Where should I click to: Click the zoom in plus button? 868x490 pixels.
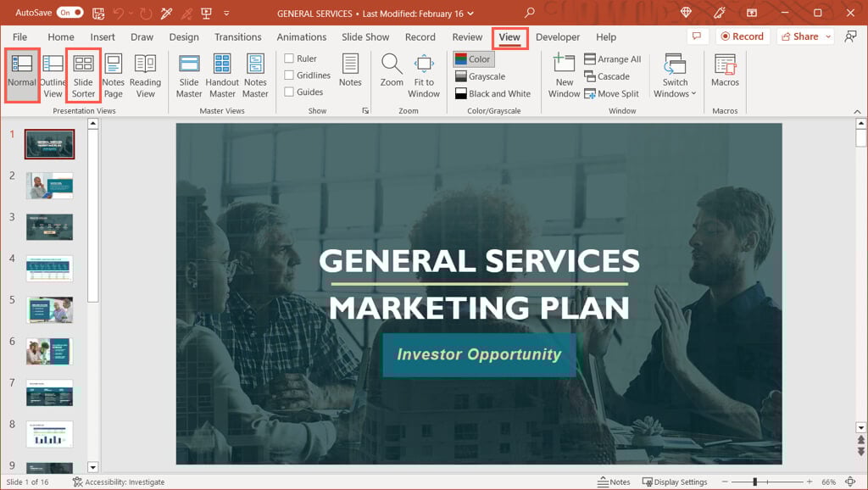tap(810, 482)
